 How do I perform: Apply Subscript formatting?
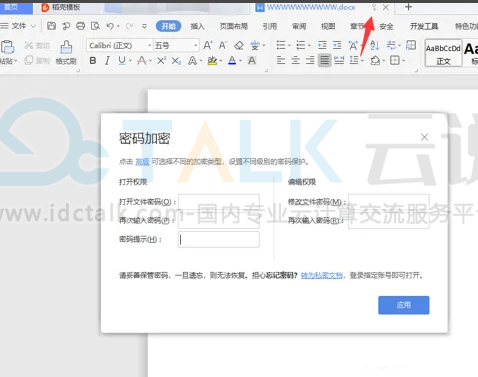176,61
